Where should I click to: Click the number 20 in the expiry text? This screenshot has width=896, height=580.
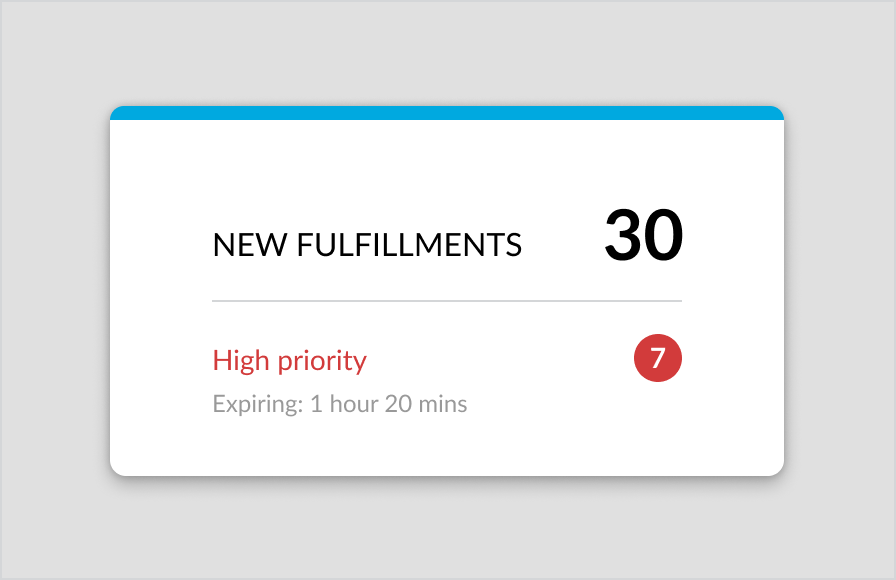click(x=402, y=405)
